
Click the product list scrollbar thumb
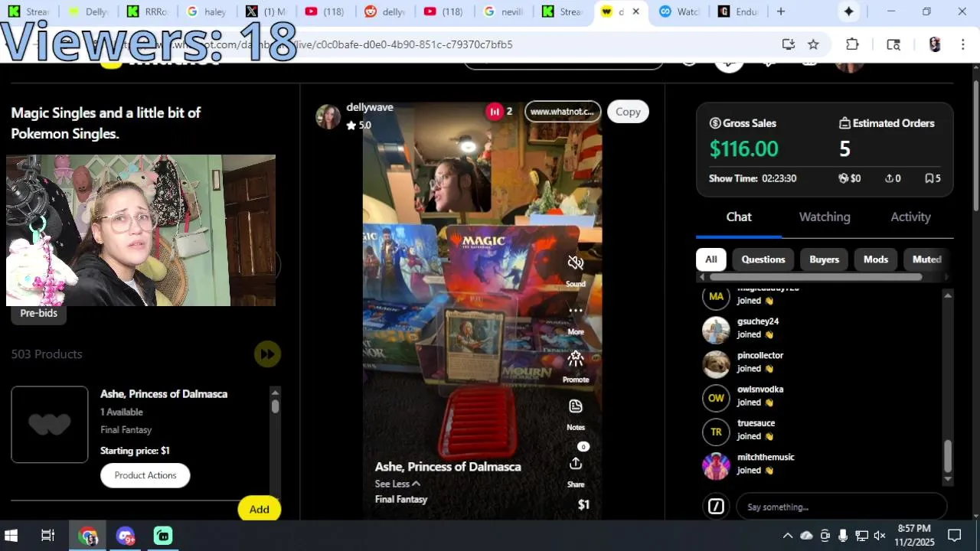(275, 406)
